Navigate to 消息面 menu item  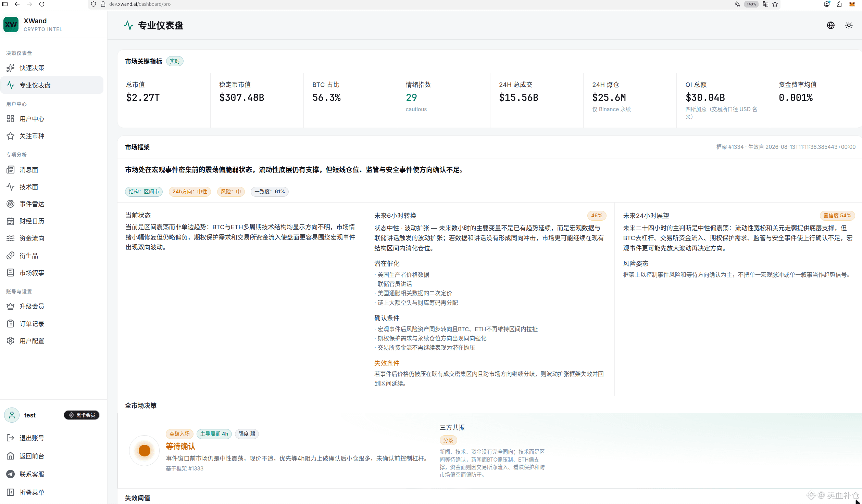52,170
